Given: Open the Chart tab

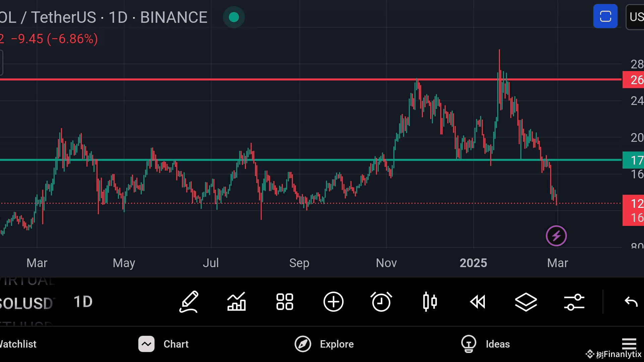Looking at the screenshot, I should [164, 344].
